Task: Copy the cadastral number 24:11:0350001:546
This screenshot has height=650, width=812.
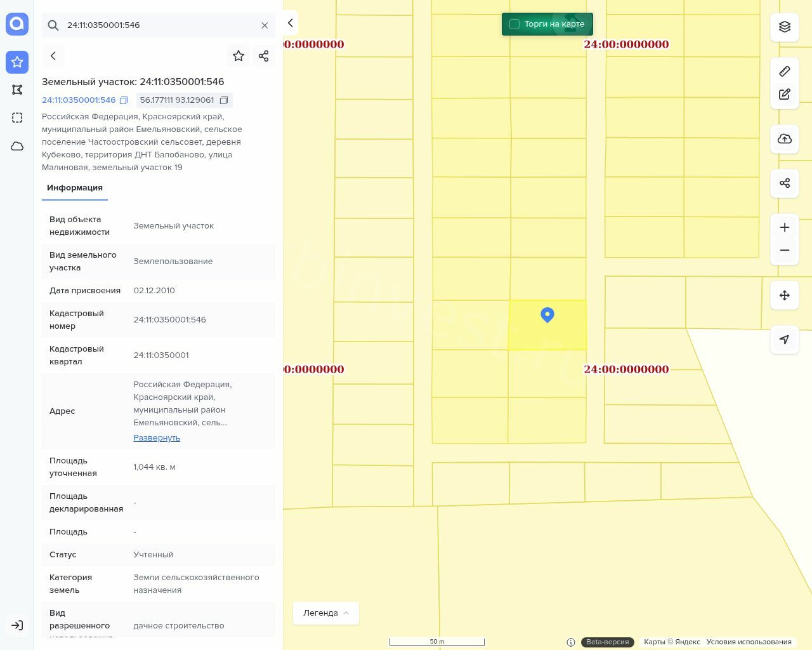Action: (x=124, y=100)
